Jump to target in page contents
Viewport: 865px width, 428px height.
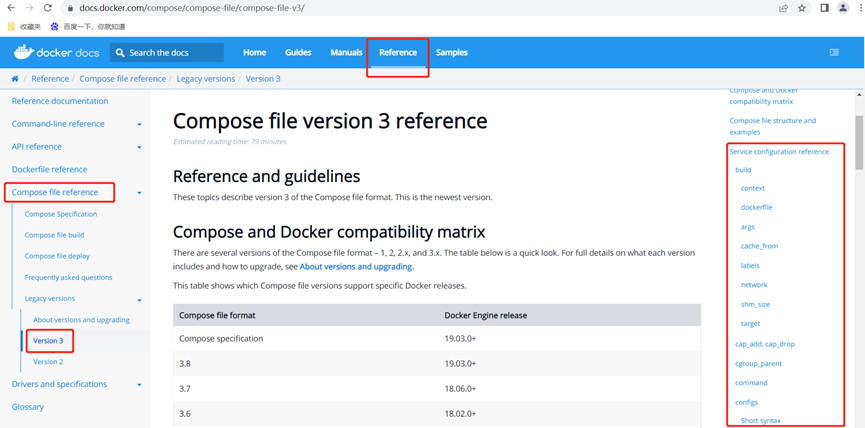(750, 323)
